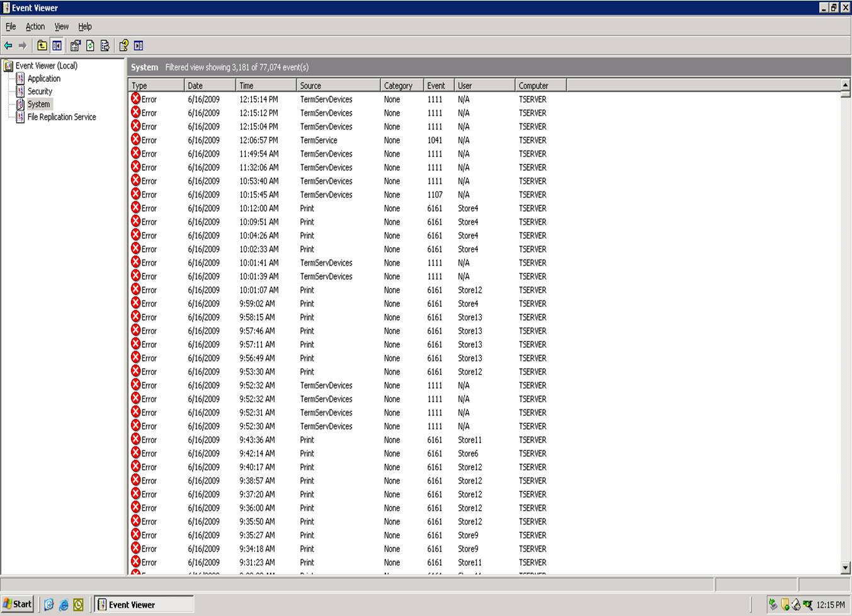Viewport: 852px width, 616px height.
Task: Sort events by the Source column header
Action: (x=338, y=85)
